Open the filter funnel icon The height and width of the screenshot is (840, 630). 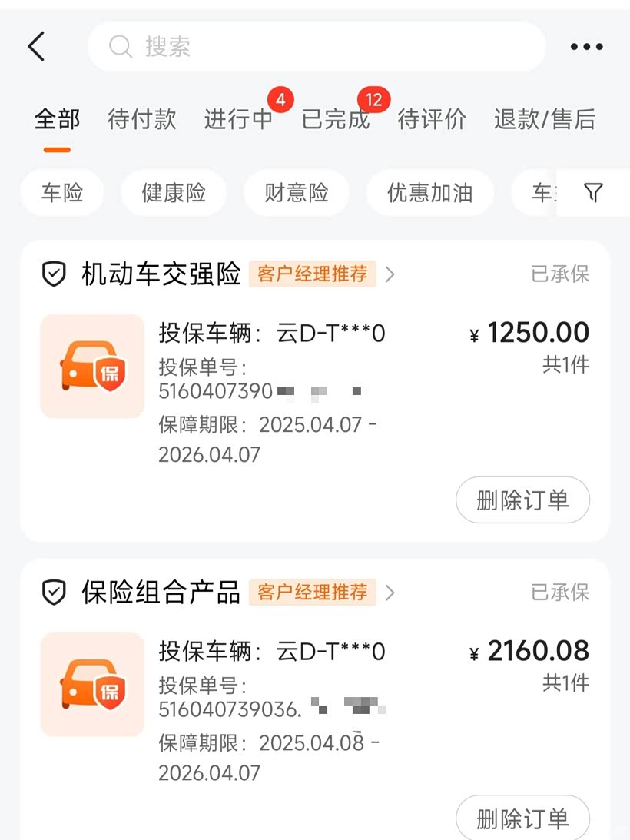point(592,193)
